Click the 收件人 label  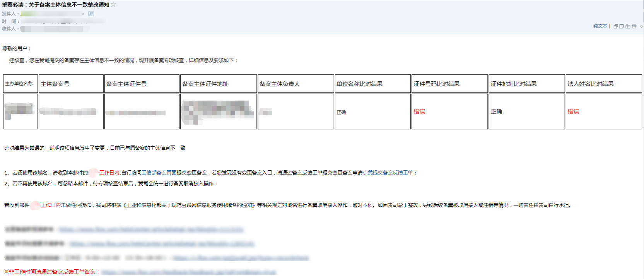(10, 29)
